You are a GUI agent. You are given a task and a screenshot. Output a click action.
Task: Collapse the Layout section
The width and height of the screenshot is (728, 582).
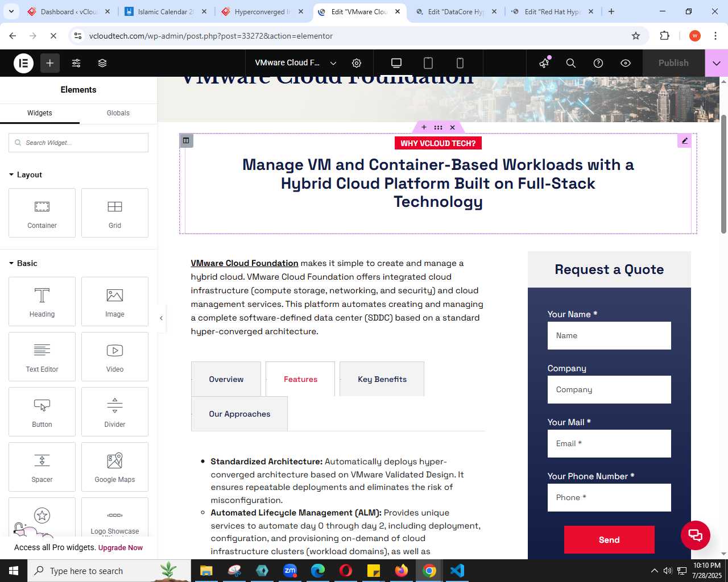[x=26, y=174]
